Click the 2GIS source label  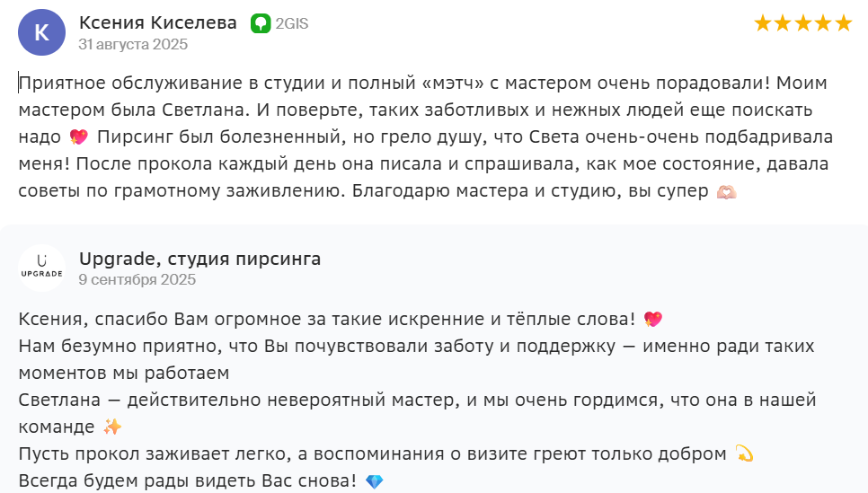(x=292, y=24)
